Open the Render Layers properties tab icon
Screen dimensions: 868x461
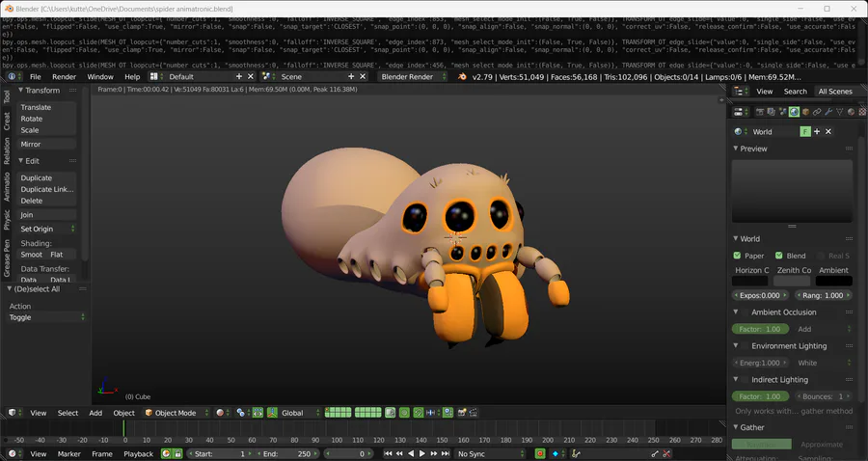point(772,112)
